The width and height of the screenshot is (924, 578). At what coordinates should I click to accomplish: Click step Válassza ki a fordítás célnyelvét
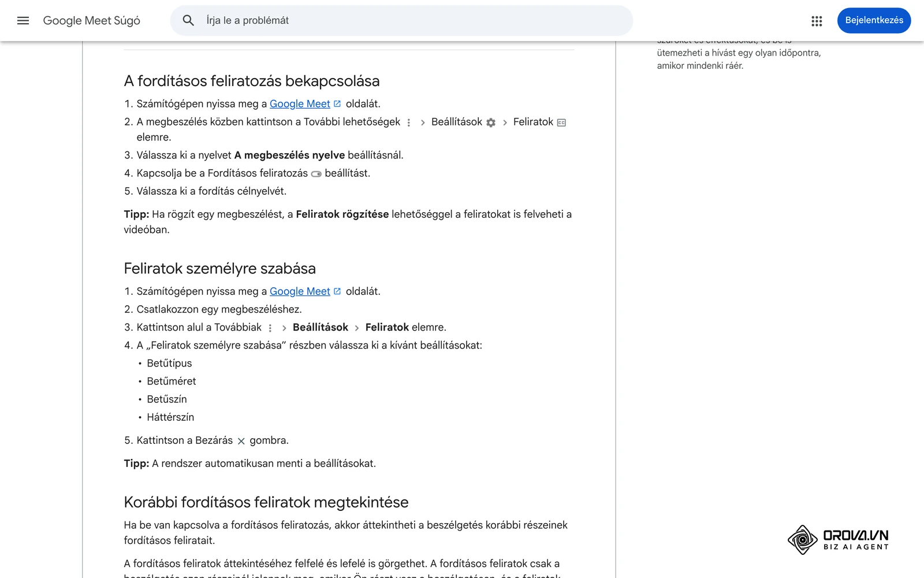click(211, 191)
